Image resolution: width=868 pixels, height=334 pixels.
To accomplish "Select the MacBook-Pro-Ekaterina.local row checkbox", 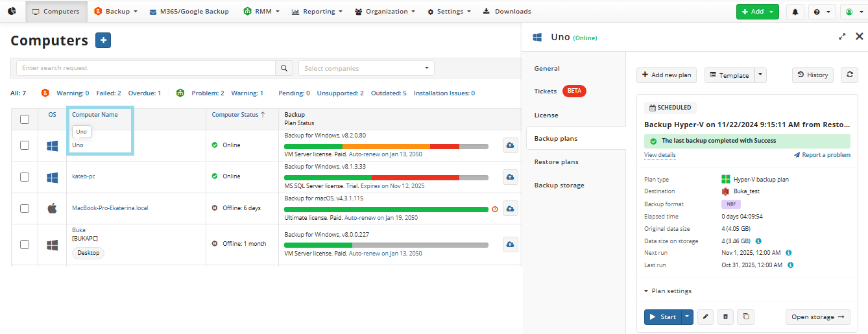I will (25, 208).
